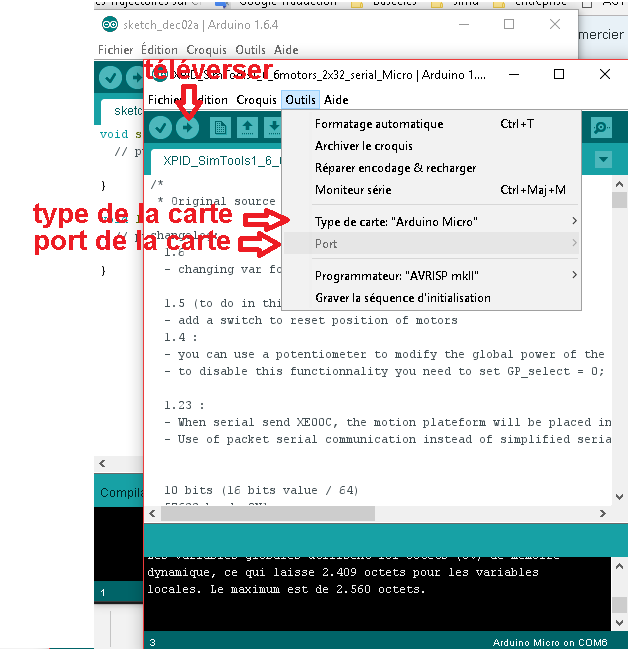Screen dimensions: 628x649
Task: Click the Save sketch down-arrow icon
Action: coord(273,127)
